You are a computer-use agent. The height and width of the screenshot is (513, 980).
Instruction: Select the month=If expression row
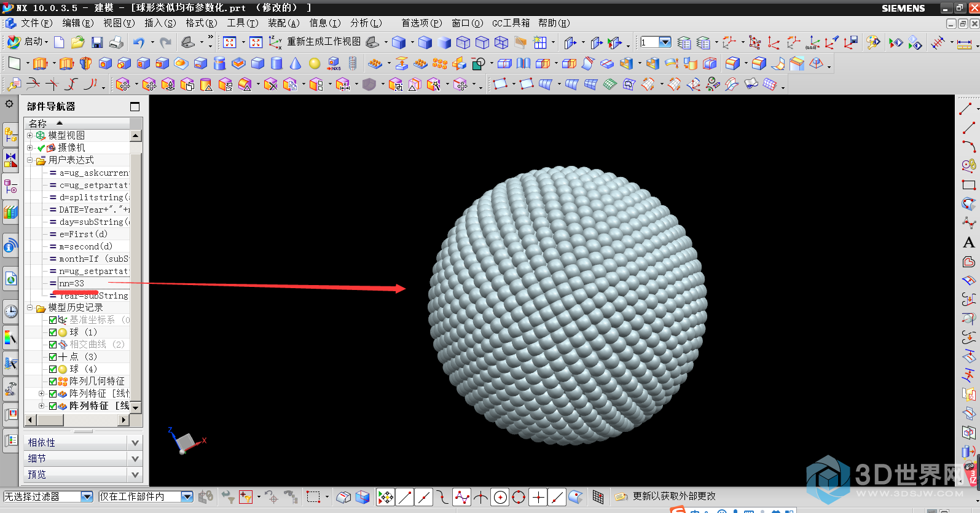[x=89, y=259]
